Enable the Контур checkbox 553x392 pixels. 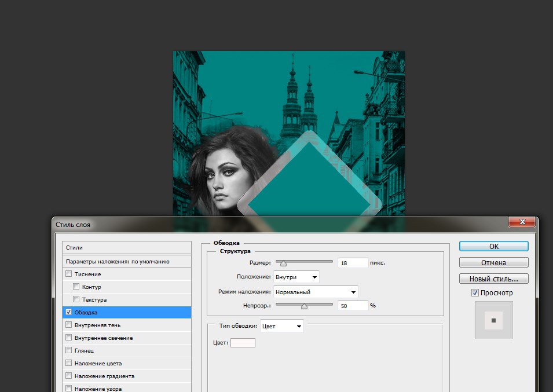tap(77, 287)
